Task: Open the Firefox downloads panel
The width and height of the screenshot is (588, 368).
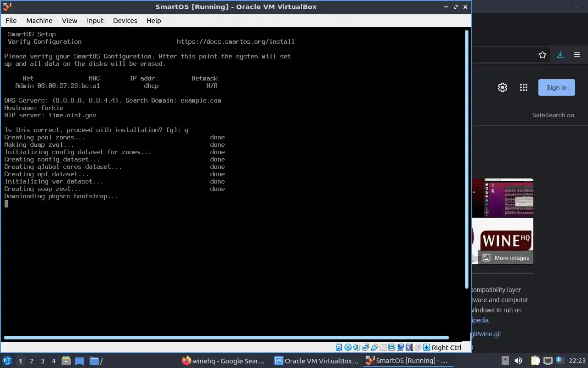Action: coord(560,55)
